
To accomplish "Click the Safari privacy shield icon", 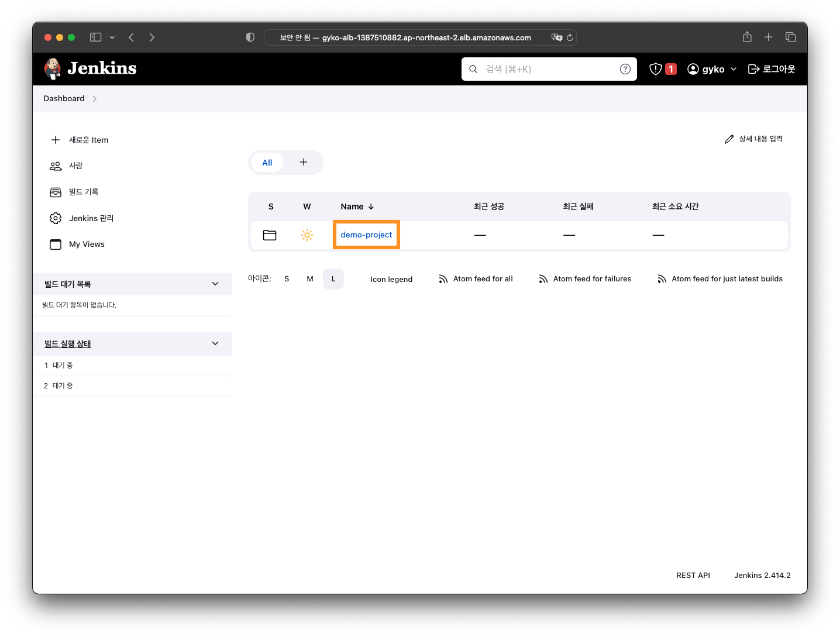I will pos(250,37).
